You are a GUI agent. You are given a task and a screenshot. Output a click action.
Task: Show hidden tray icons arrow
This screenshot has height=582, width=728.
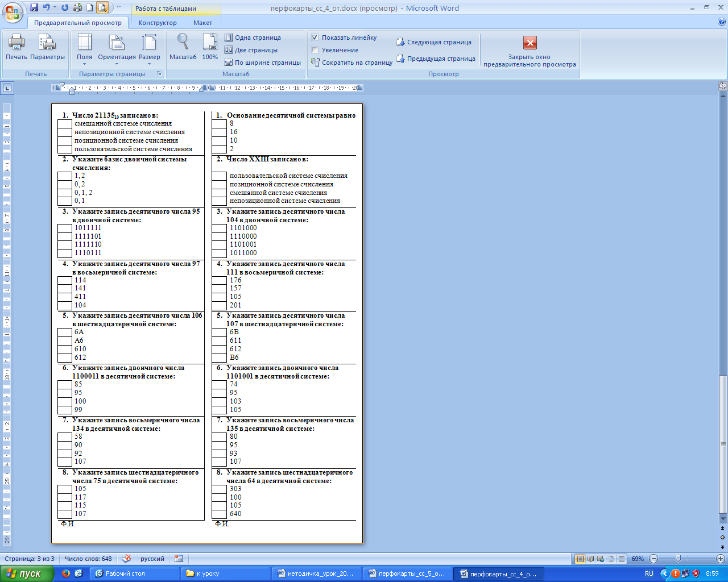click(x=664, y=574)
